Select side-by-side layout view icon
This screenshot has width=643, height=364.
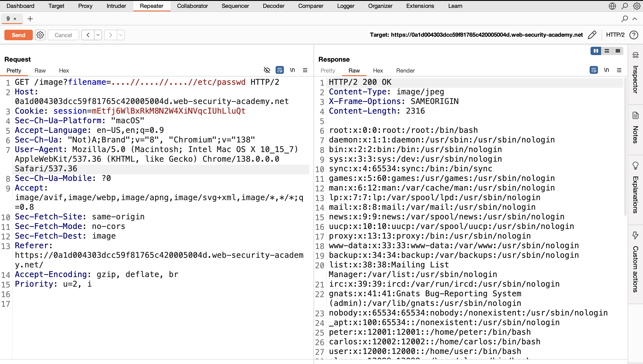click(x=596, y=51)
